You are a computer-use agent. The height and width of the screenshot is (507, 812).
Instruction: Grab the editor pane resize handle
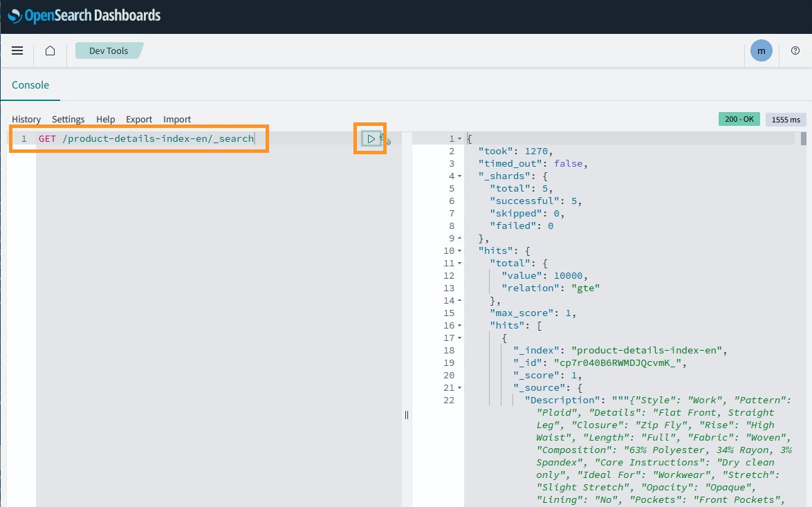(x=407, y=415)
